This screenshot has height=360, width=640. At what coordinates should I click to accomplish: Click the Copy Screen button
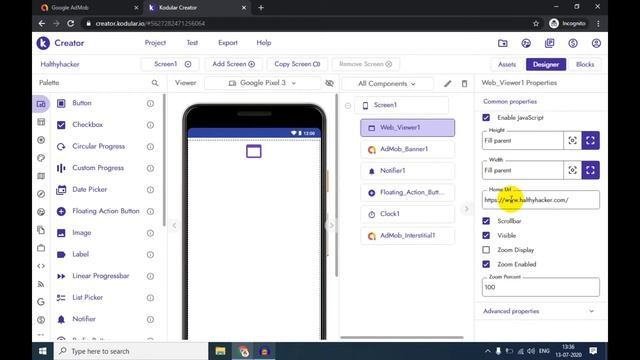[297, 64]
